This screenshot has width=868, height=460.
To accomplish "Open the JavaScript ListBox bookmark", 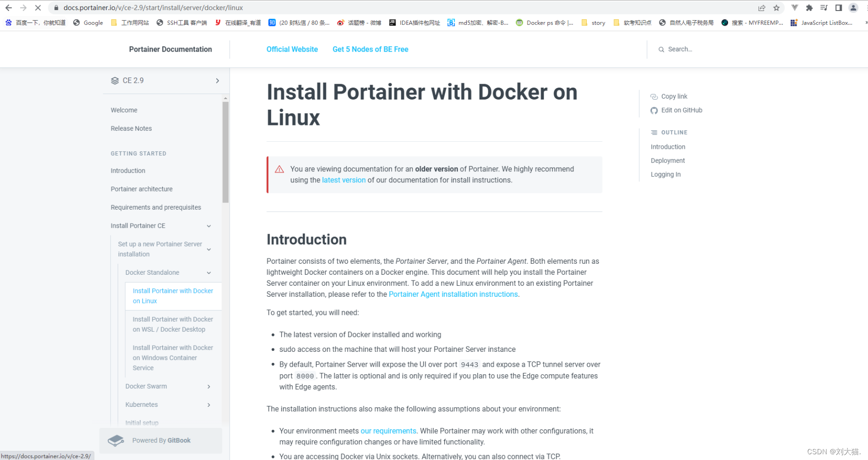I will tap(821, 22).
